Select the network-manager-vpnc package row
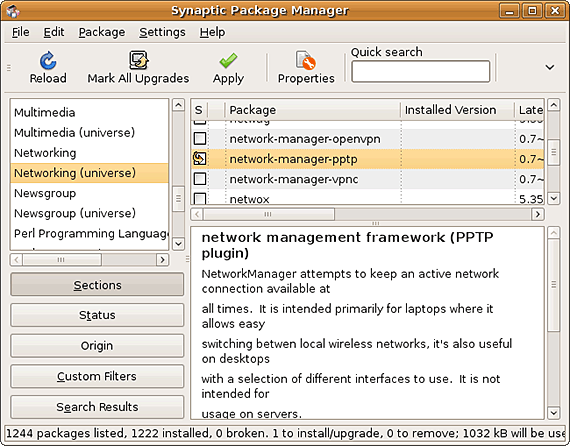This screenshot has height=446, width=570. click(368, 179)
